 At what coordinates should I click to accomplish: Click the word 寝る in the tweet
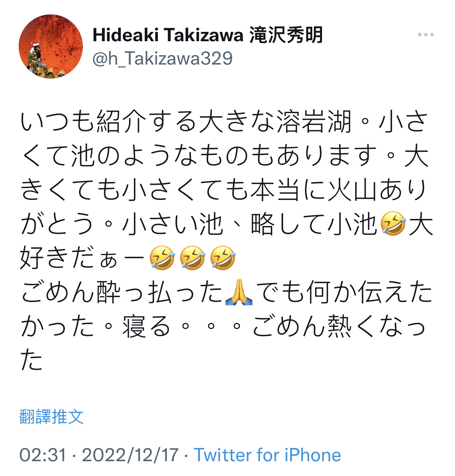click(146, 327)
